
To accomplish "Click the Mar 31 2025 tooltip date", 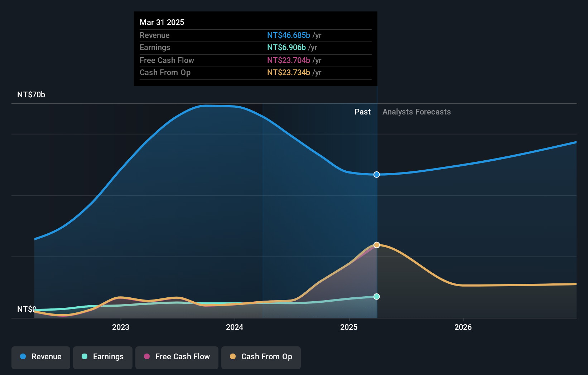I will pos(162,22).
